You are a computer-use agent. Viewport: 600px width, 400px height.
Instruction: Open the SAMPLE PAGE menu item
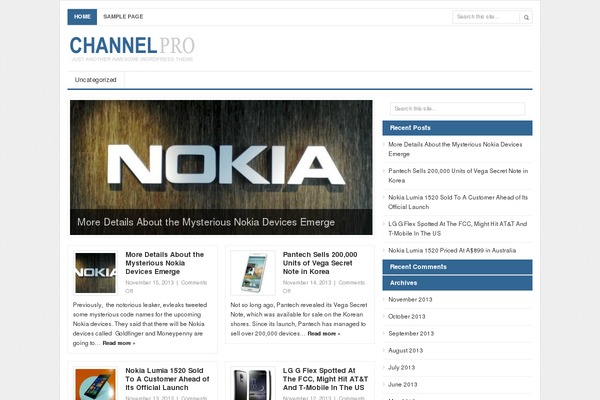pyautogui.click(x=123, y=17)
